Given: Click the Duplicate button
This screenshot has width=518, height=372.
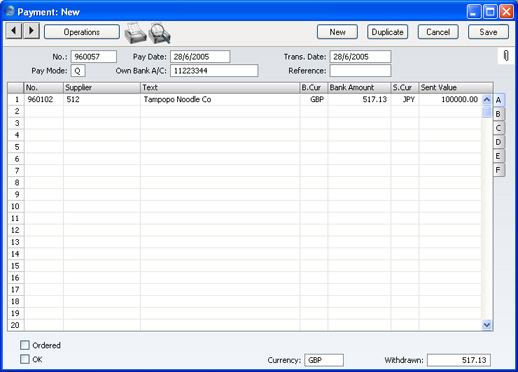Looking at the screenshot, I should point(387,32).
